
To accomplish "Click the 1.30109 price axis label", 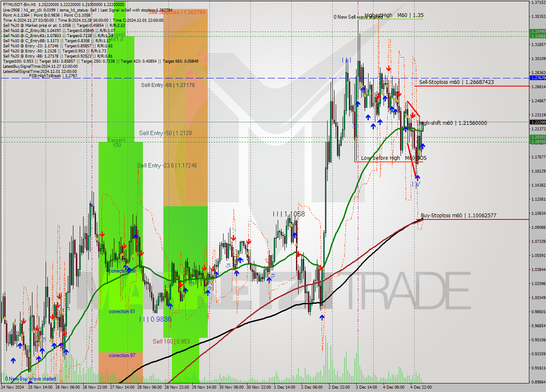I will 538,58.
